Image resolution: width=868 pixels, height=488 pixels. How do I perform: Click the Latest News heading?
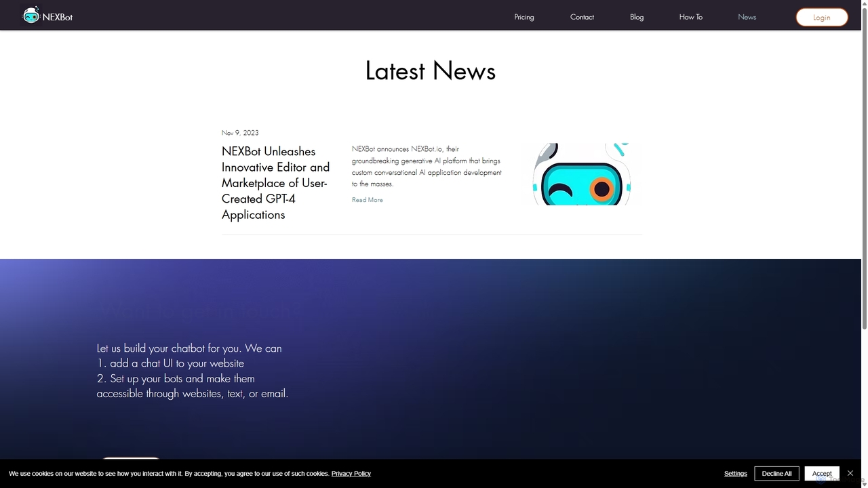(x=431, y=71)
